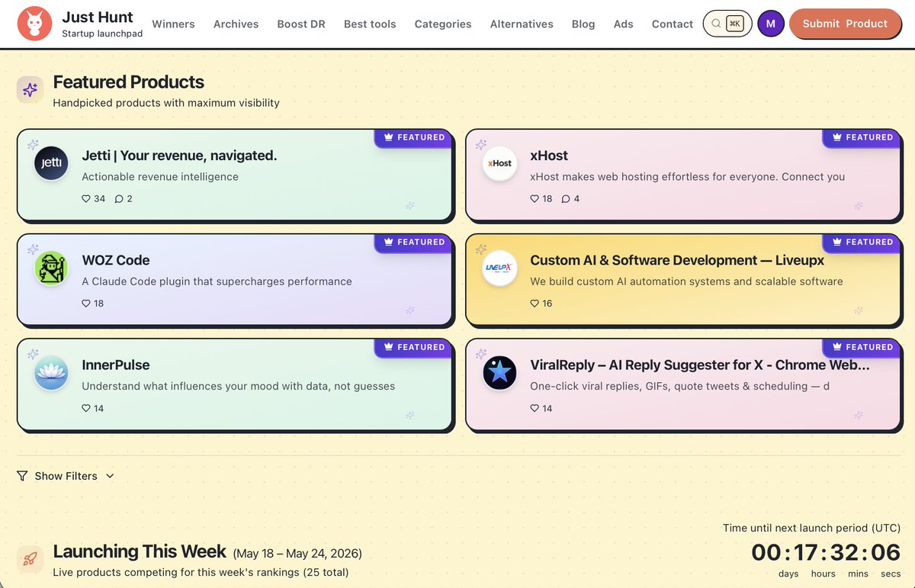Like Jetti via the heart icon

(x=86, y=198)
